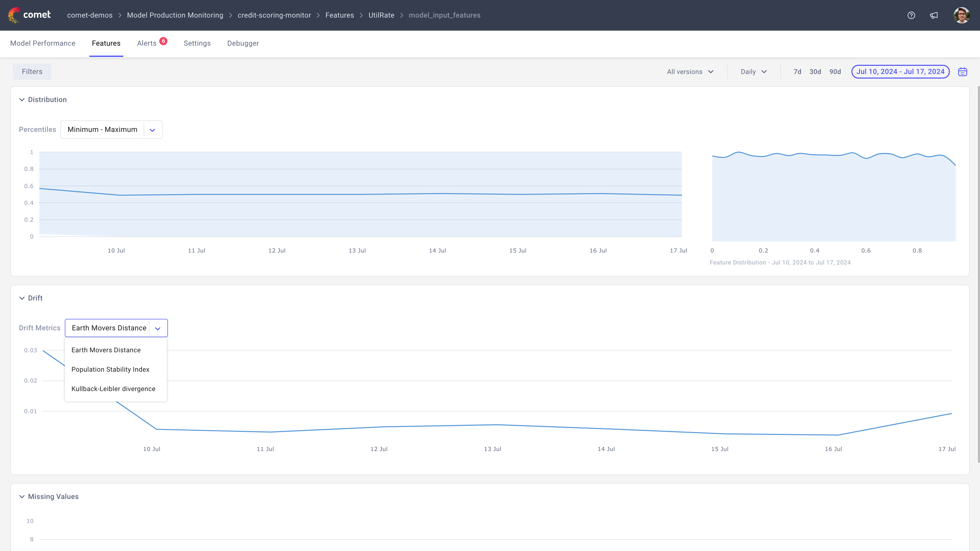Collapse the Drift section
The width and height of the screenshot is (980, 551).
click(22, 298)
